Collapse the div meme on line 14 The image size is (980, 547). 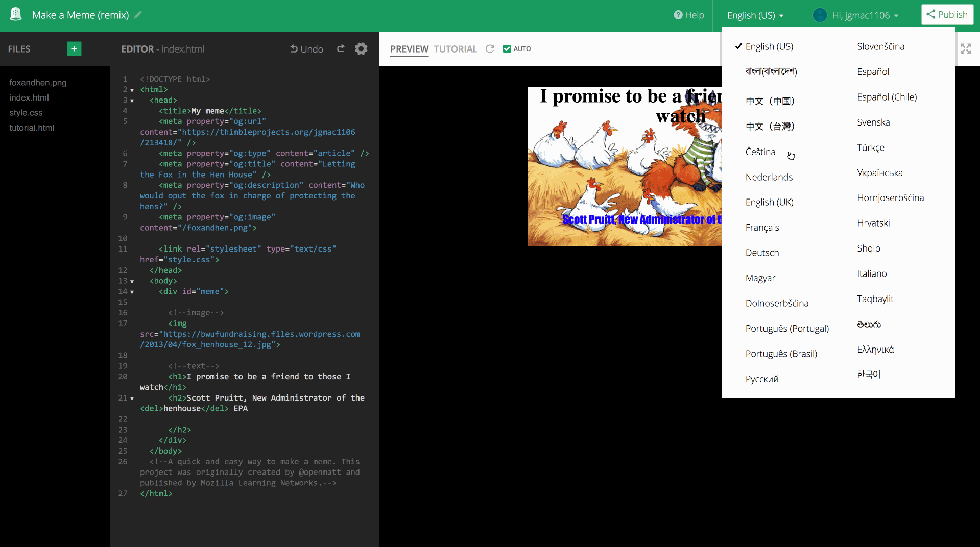pyautogui.click(x=132, y=292)
